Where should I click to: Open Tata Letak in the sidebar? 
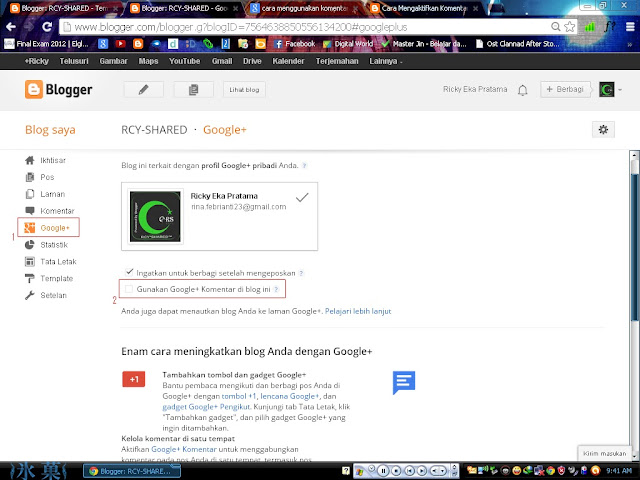[x=51, y=262]
